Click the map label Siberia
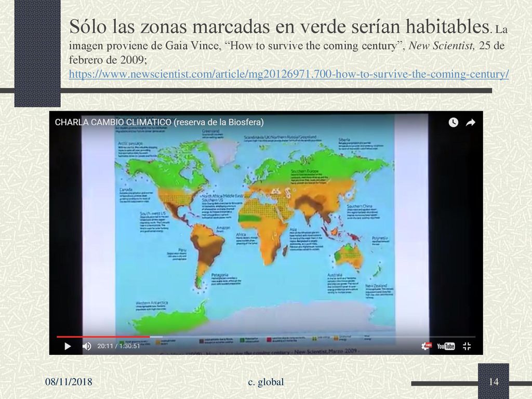 point(344,140)
